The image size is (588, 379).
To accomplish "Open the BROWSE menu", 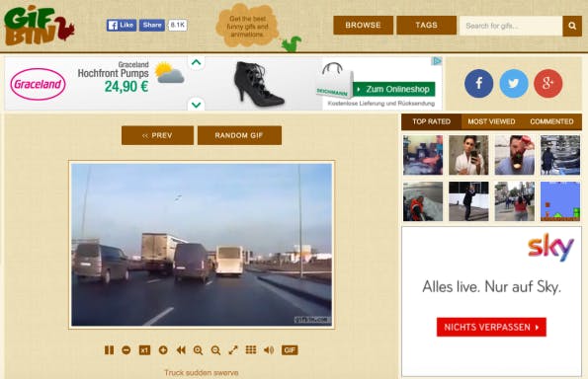I will tap(363, 25).
